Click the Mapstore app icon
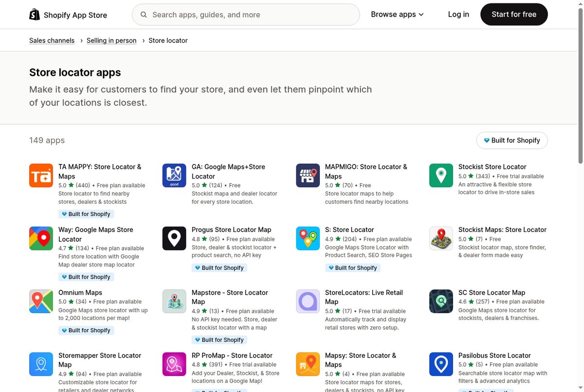 pos(174,302)
